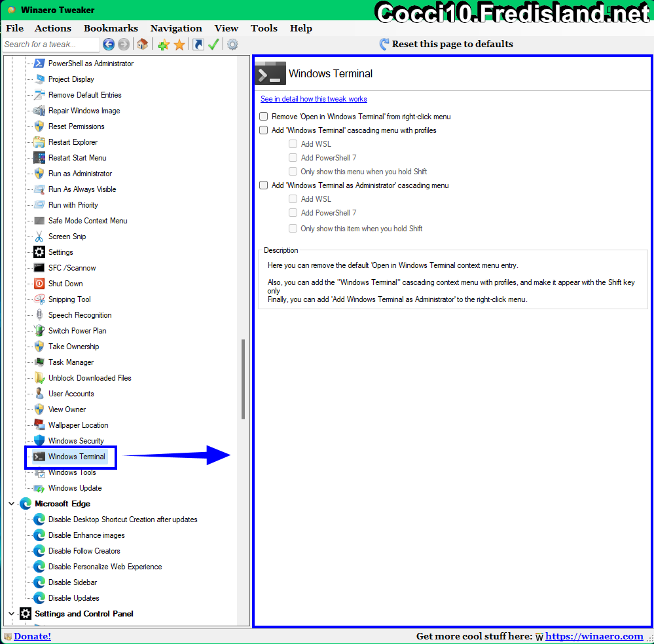Select 'Snipping Tool' in the tree

click(x=69, y=299)
